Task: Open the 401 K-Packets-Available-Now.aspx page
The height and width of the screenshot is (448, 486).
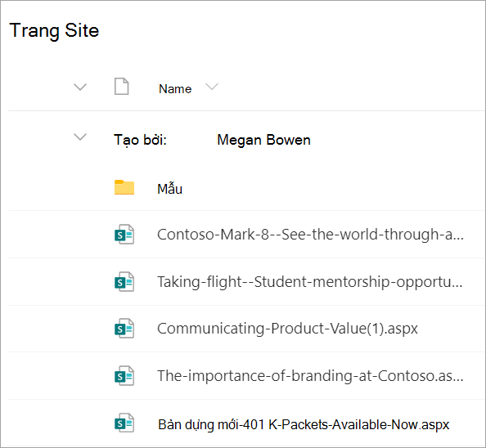Action: [x=304, y=424]
